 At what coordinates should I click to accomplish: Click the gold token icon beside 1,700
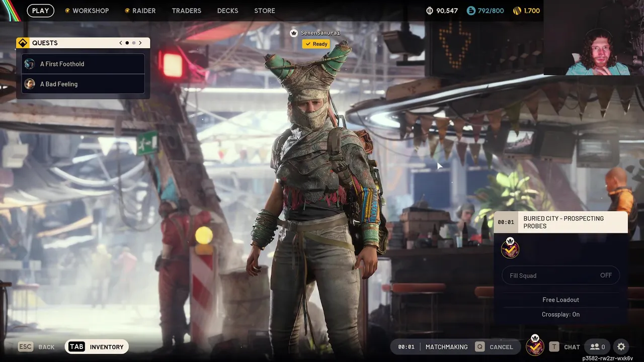(517, 11)
